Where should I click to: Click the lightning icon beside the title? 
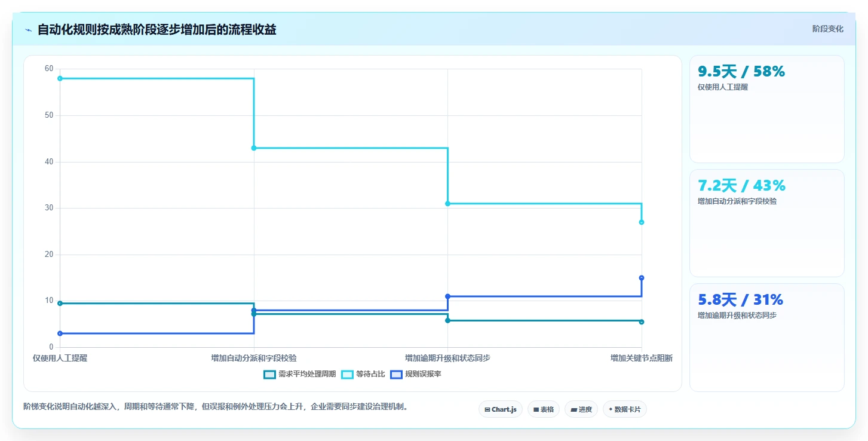tap(29, 30)
